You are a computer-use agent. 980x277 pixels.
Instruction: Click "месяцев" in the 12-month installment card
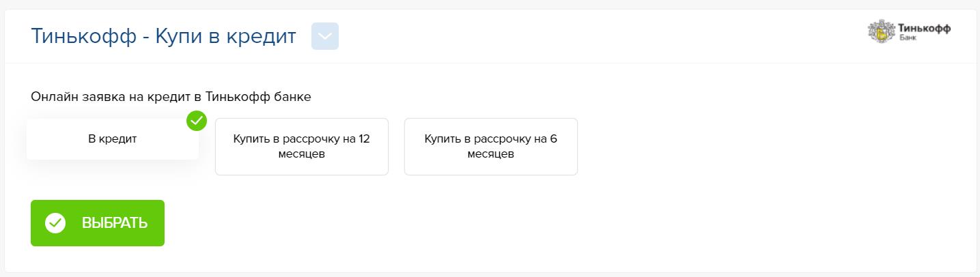click(301, 154)
